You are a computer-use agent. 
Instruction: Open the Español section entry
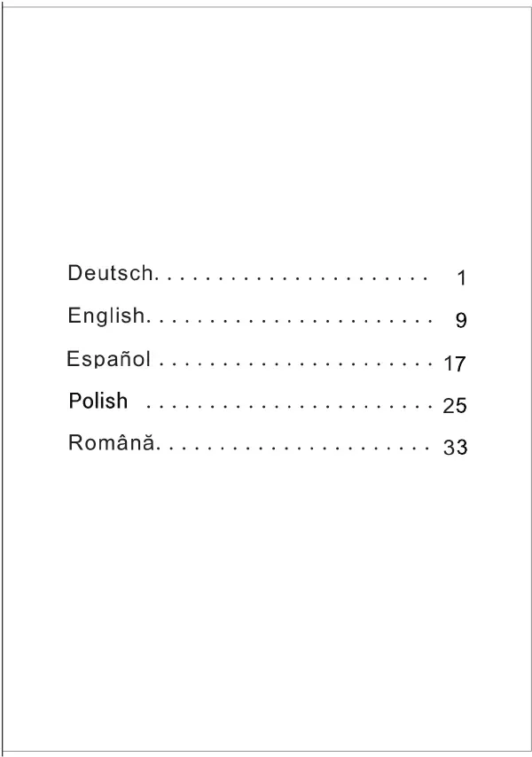point(109,359)
